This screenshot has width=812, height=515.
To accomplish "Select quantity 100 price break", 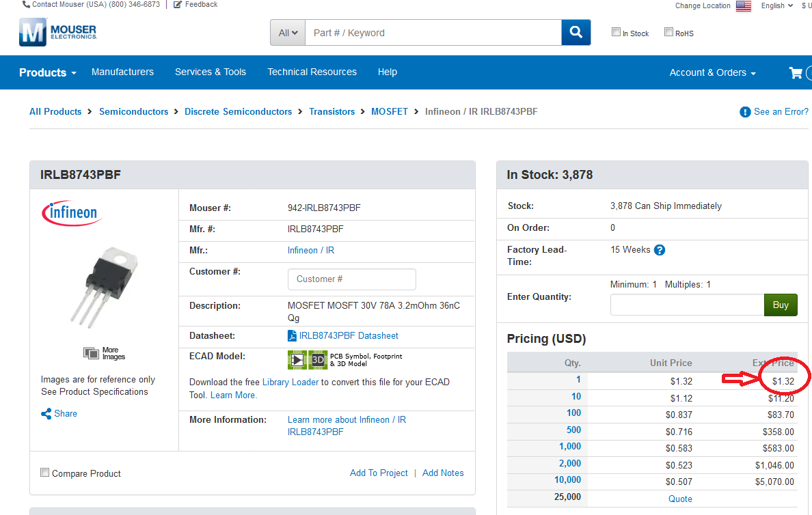I will click(573, 413).
